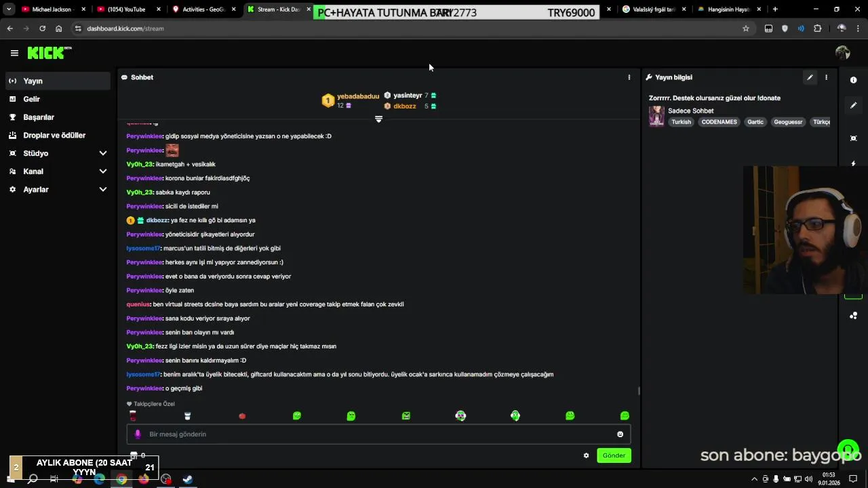This screenshot has width=868, height=488.
Task: Open the Sohbet panel three-dot menu
Action: tap(629, 77)
